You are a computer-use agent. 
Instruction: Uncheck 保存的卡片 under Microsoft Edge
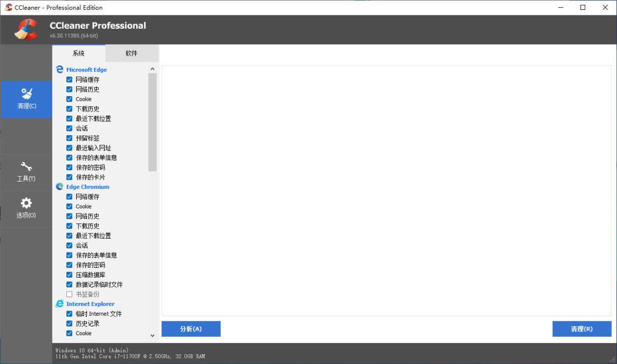point(69,177)
